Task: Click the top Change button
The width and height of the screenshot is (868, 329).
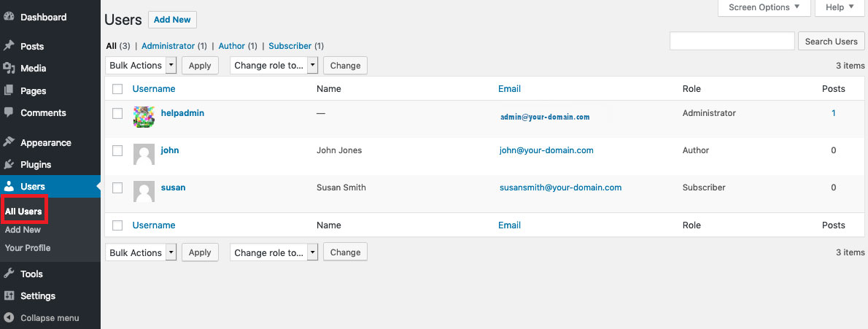Action: point(346,66)
